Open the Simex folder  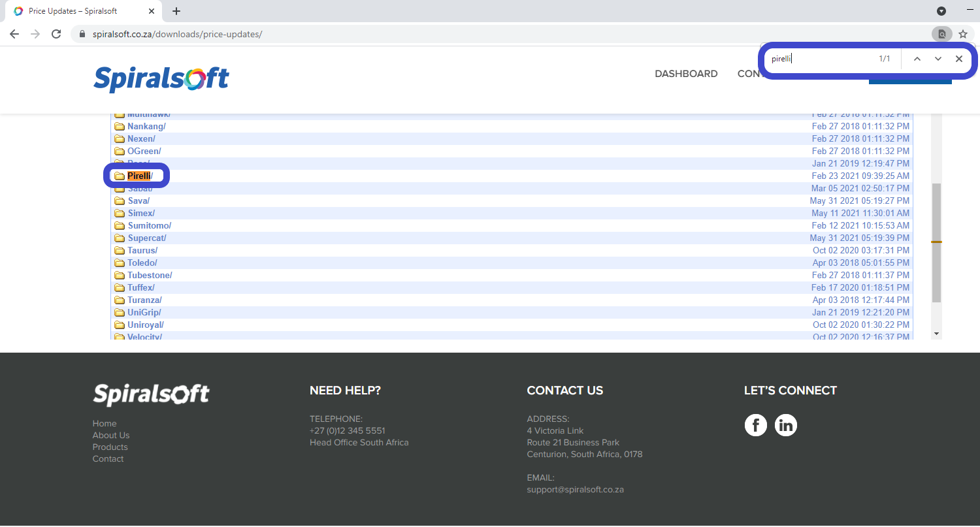click(x=141, y=213)
